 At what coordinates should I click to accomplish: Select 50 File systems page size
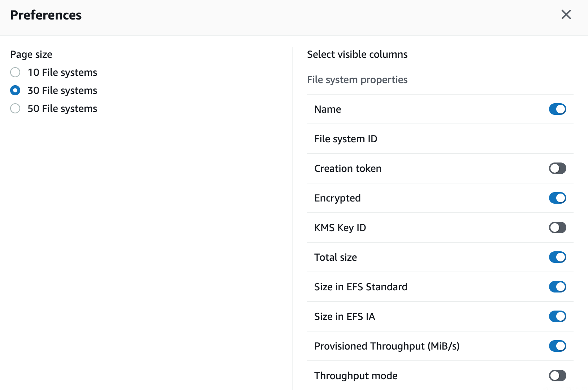15,108
